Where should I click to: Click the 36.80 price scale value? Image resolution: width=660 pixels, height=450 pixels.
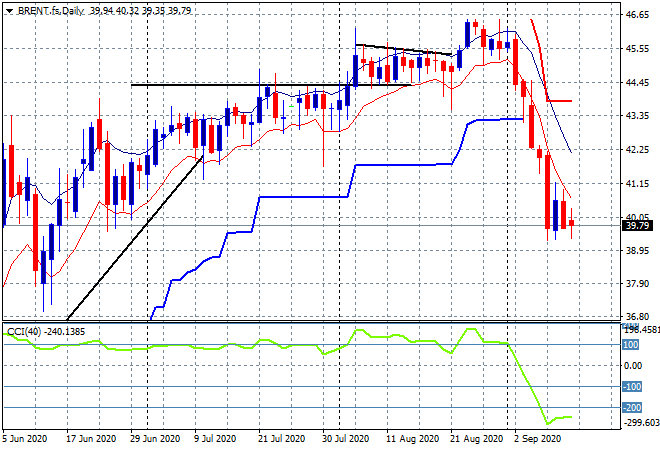[637, 317]
